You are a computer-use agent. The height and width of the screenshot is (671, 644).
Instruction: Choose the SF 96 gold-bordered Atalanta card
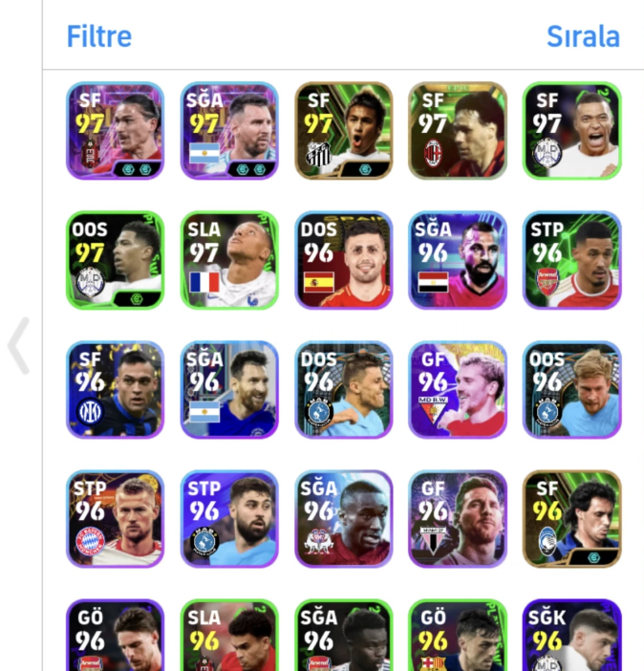[572, 519]
